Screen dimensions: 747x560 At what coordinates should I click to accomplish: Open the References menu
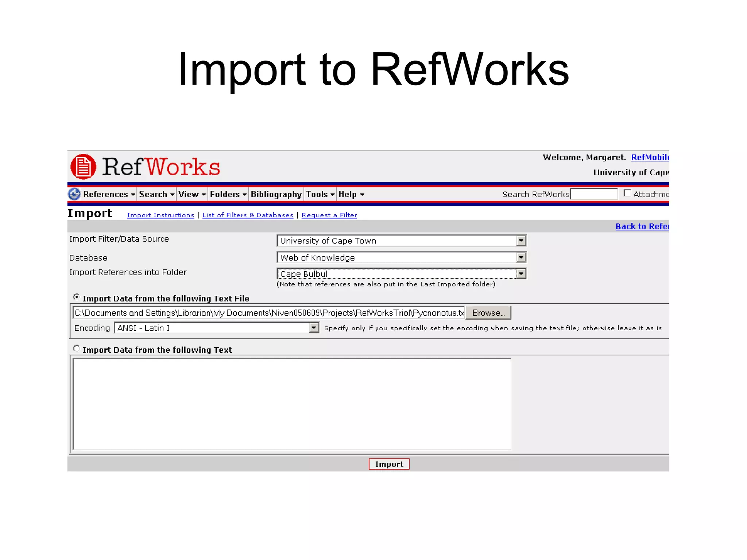click(x=109, y=194)
